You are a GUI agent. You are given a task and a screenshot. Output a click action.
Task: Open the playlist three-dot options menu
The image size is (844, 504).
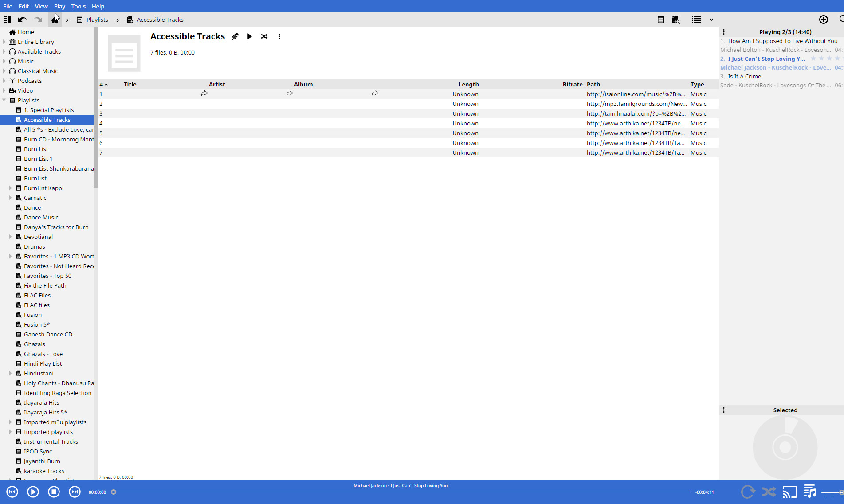[279, 37]
